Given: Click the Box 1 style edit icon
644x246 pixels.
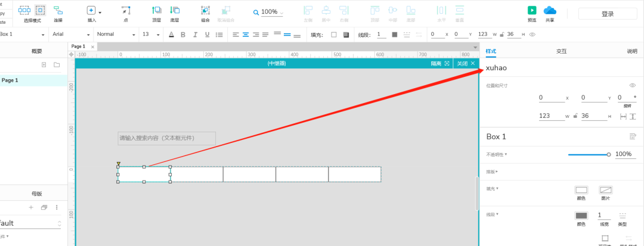Looking at the screenshot, I should coord(633,136).
